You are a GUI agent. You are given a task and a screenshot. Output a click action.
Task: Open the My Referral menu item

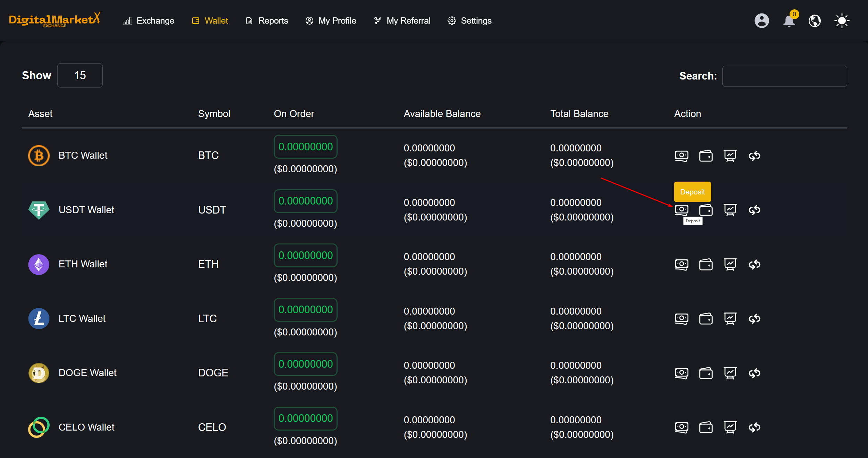(x=402, y=21)
